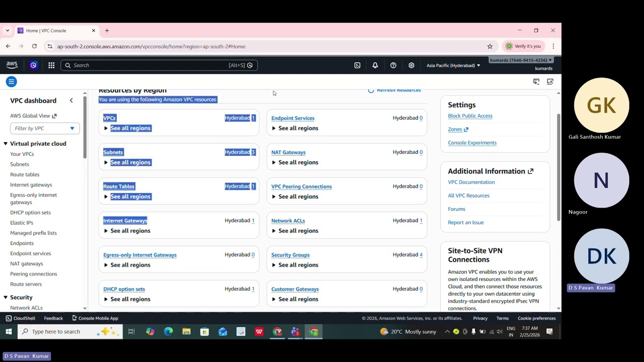Open Microsoft Store from the taskbar
The height and width of the screenshot is (362, 644).
click(204, 332)
